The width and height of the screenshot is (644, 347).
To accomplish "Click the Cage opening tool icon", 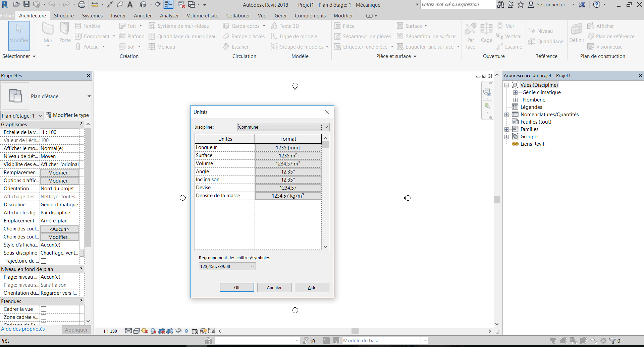I will [x=486, y=29].
